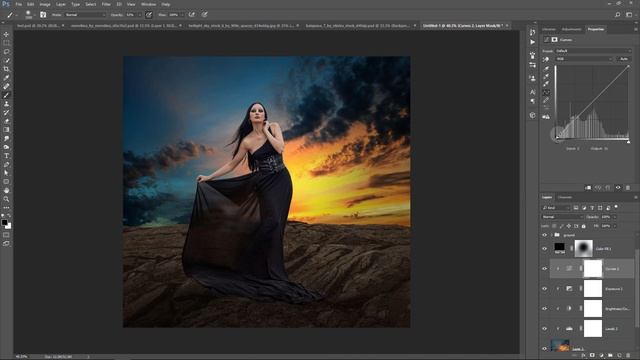Select the Zoom tool
This screenshot has width=640, height=360.
pos(6,199)
